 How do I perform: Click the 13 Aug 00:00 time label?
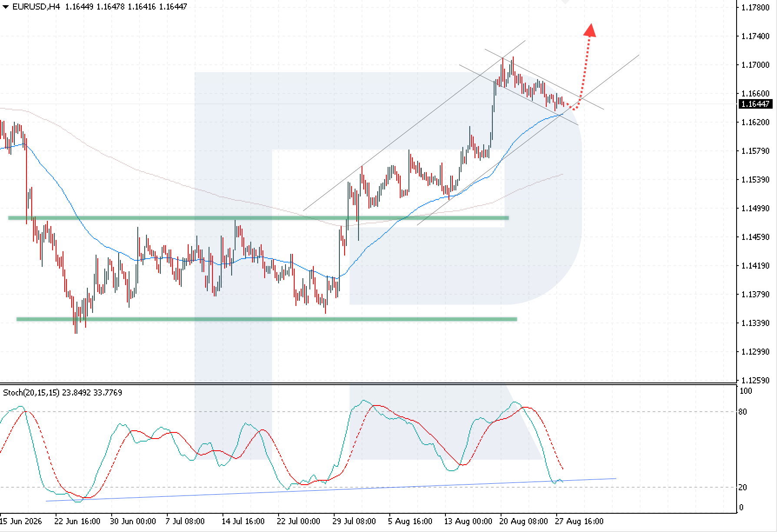[468, 521]
